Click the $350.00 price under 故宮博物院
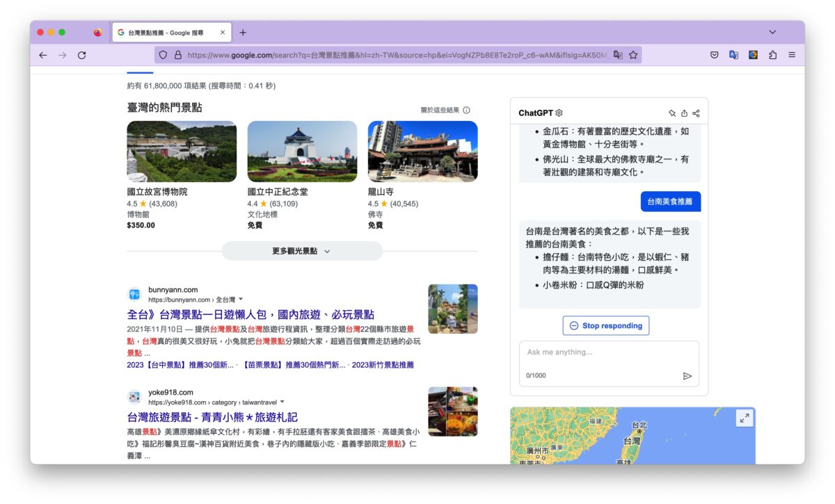Screen dimensions: 835x504 [x=141, y=225]
